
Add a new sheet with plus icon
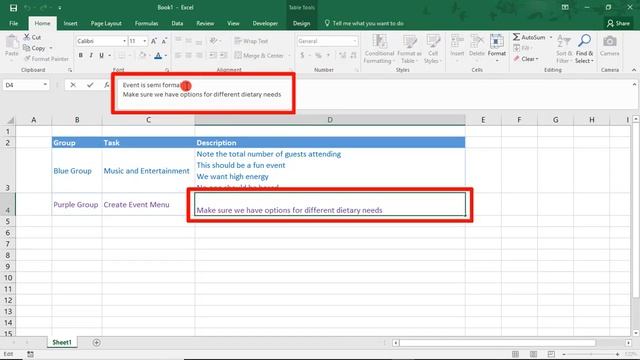96,342
